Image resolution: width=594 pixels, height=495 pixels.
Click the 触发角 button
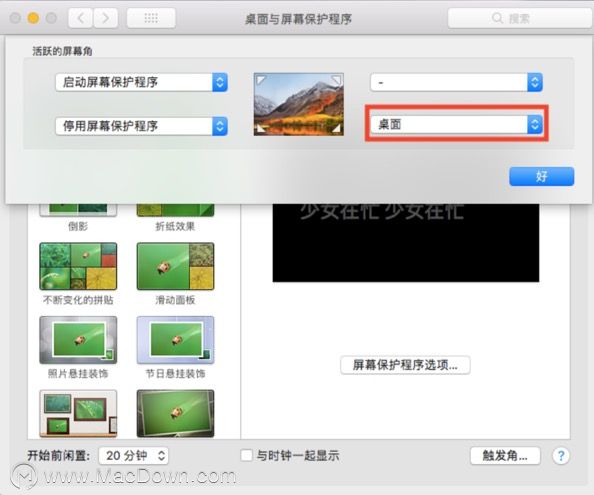[x=505, y=455]
